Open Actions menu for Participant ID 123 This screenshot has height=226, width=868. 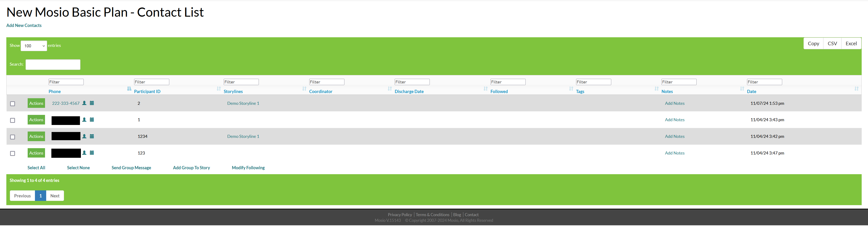coord(36,153)
